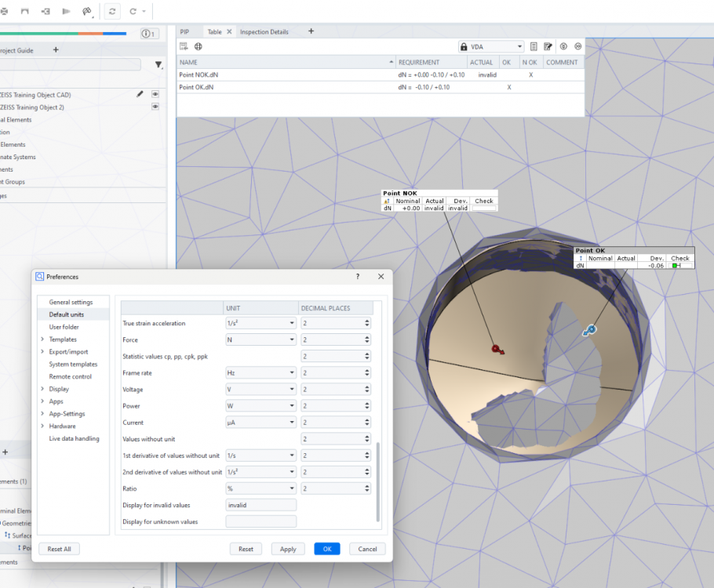The image size is (714, 588).
Task: Click the Apply button in Preferences
Action: click(x=288, y=549)
